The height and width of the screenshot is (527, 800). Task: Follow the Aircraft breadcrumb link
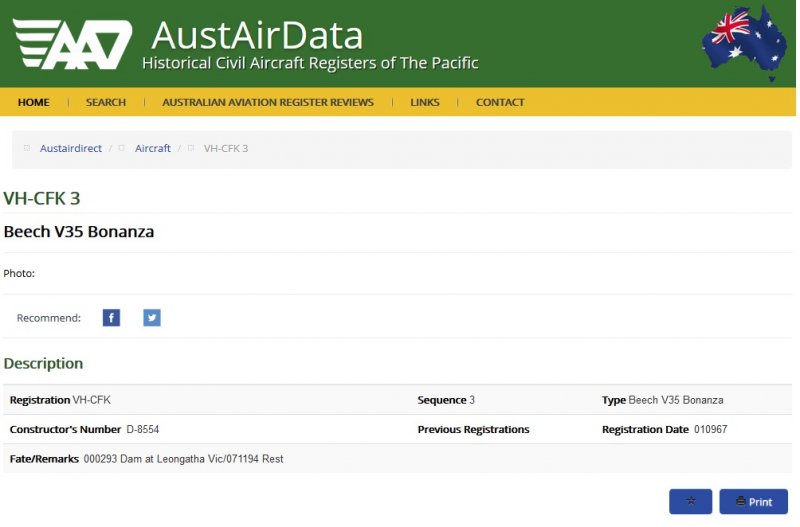pos(153,148)
